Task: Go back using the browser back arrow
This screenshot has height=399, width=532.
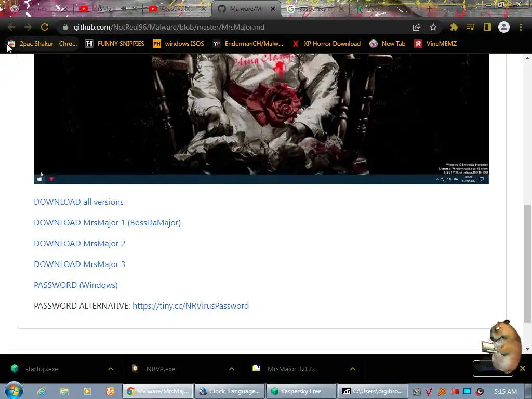Action: [11, 27]
